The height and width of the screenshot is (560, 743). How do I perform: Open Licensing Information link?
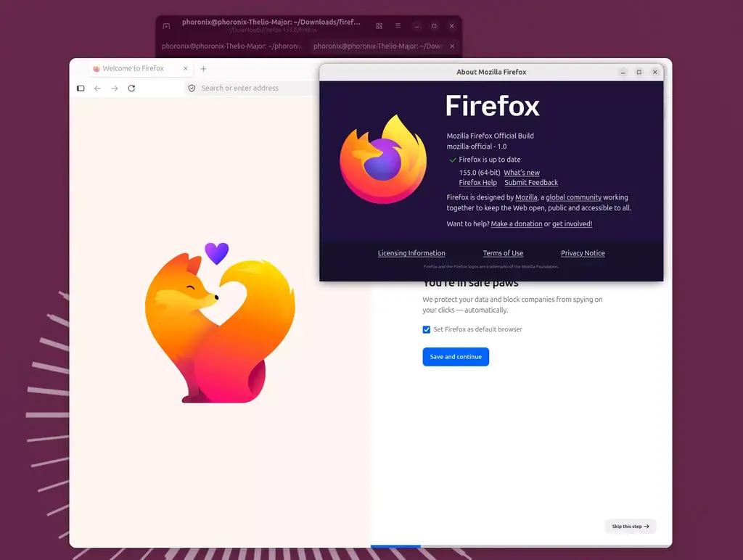(411, 253)
